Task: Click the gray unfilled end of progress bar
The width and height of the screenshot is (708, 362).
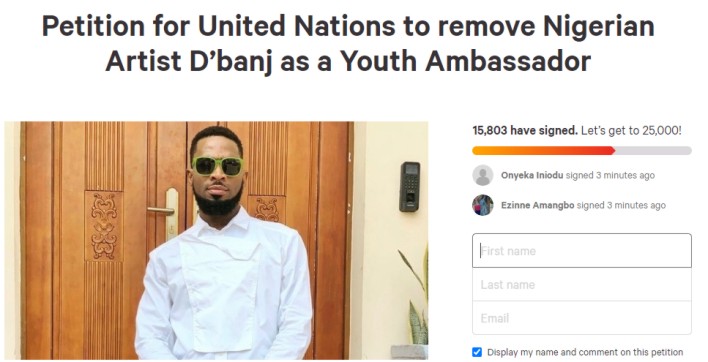Action: point(653,151)
